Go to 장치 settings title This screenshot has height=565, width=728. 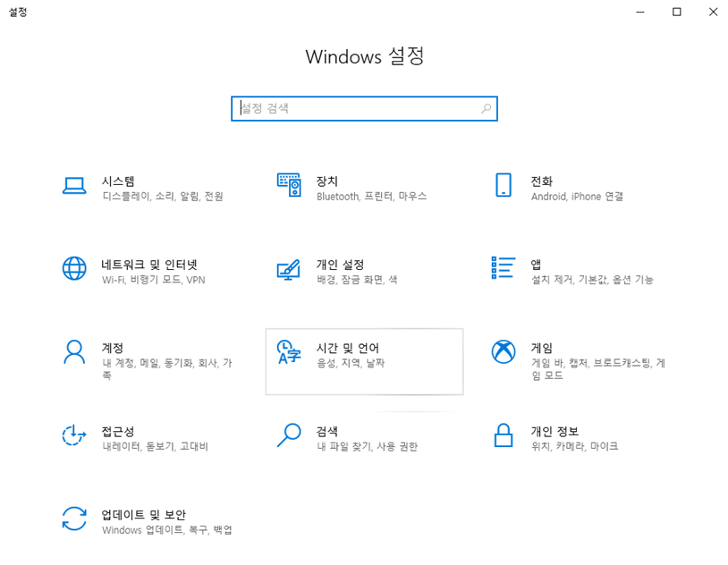point(326,181)
